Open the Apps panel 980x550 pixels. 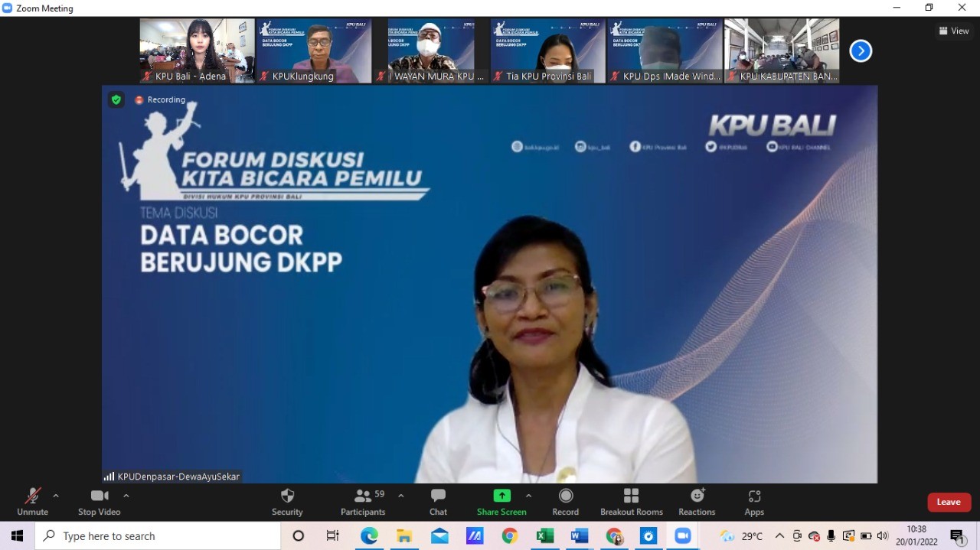pos(754,502)
